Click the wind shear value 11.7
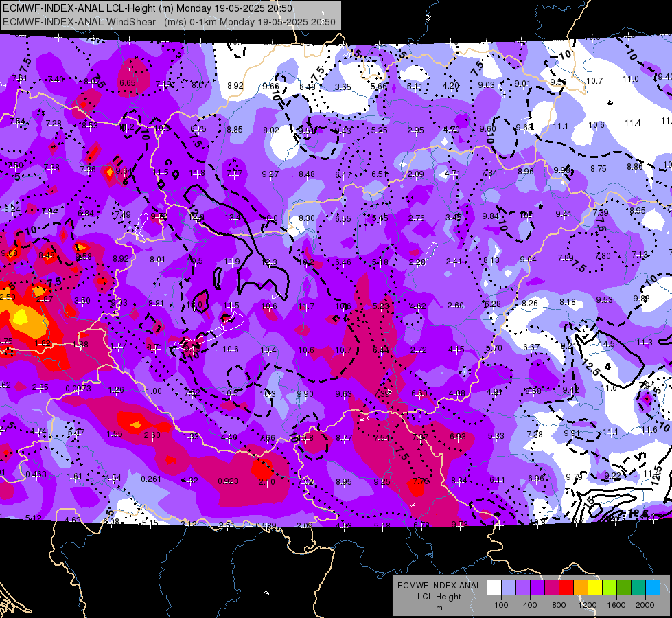This screenshot has width=672, height=618. pyautogui.click(x=306, y=306)
